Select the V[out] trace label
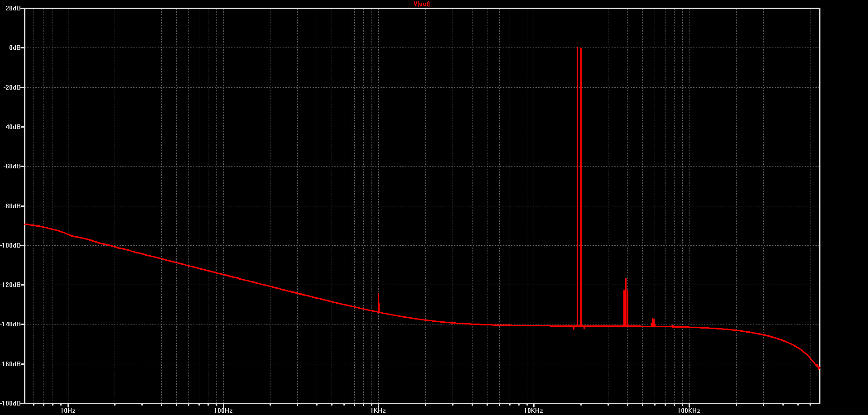The height and width of the screenshot is (415, 868). (x=421, y=4)
